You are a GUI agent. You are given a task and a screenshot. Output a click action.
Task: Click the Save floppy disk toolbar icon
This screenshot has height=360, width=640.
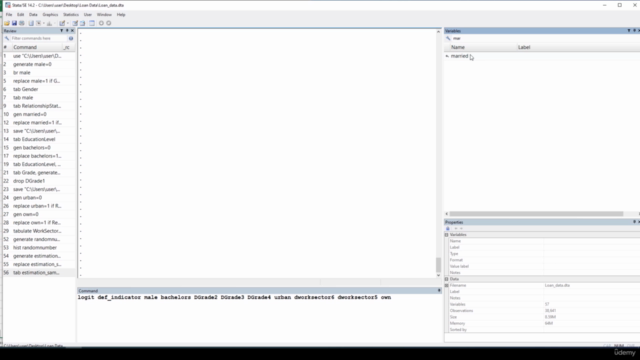[x=14, y=23]
